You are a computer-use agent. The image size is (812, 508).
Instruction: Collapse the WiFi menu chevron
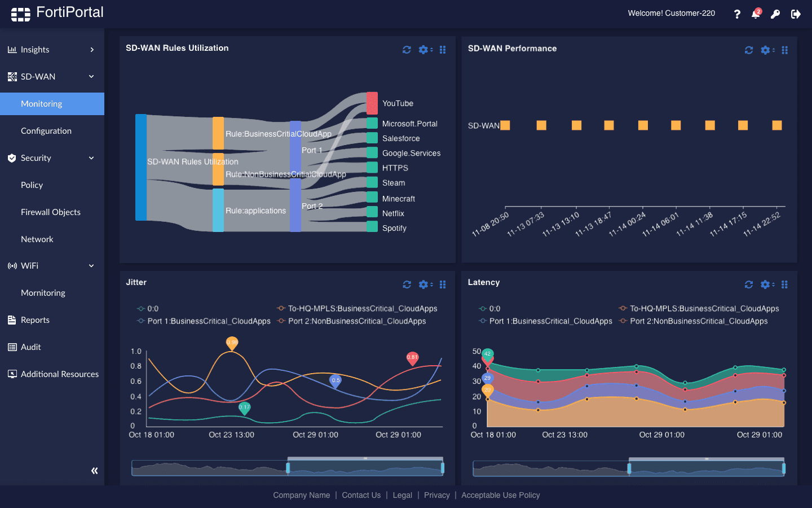[x=91, y=266]
